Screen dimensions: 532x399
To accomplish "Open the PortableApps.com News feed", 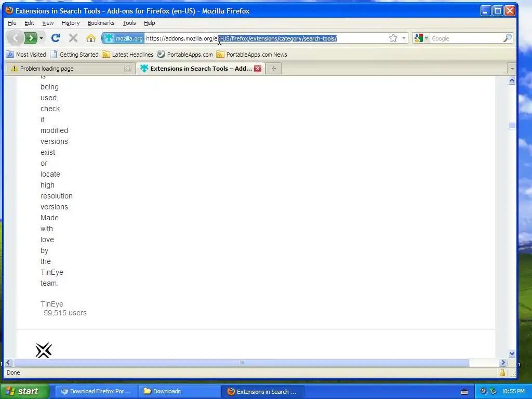I will click(x=252, y=54).
